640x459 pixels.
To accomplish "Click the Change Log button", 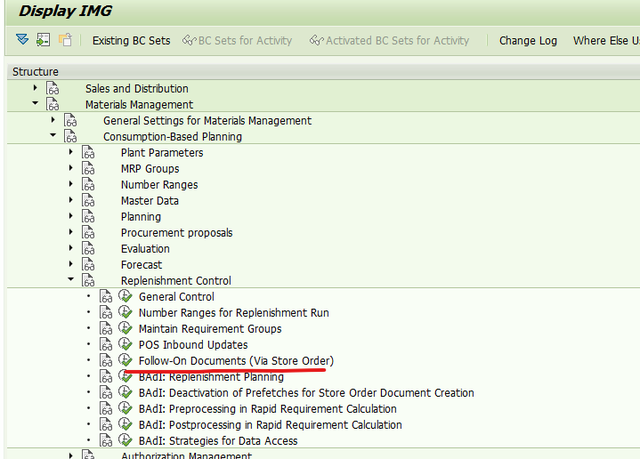I will (x=528, y=41).
